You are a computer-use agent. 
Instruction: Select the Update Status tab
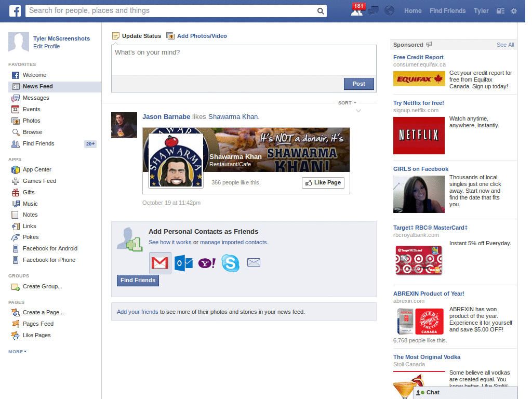coord(137,36)
